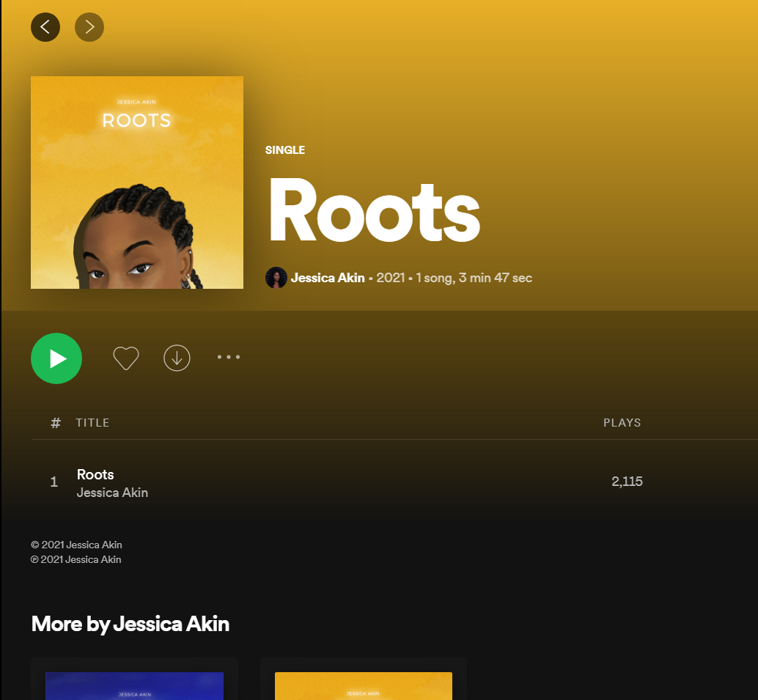
Task: Select the Roots track title in list
Action: tap(95, 474)
